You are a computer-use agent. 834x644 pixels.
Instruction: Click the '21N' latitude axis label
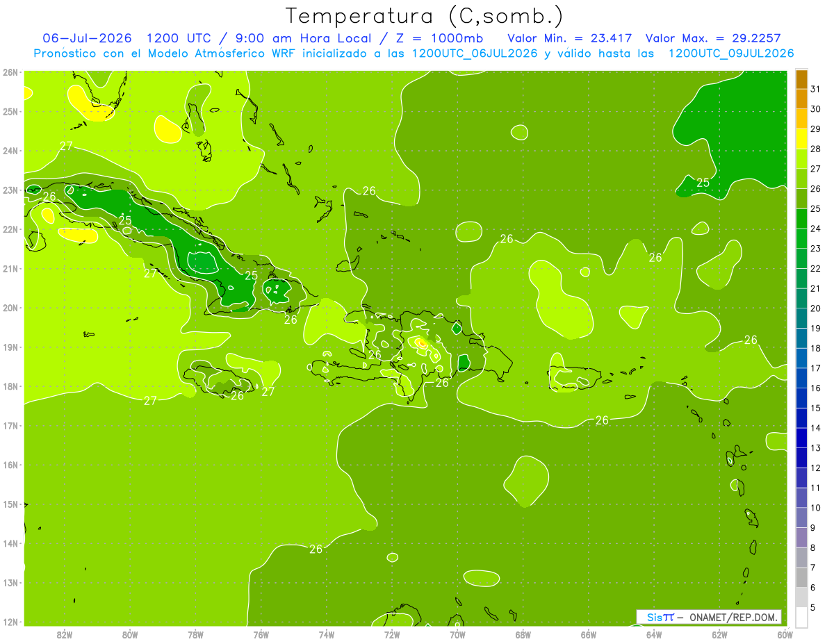click(x=10, y=269)
